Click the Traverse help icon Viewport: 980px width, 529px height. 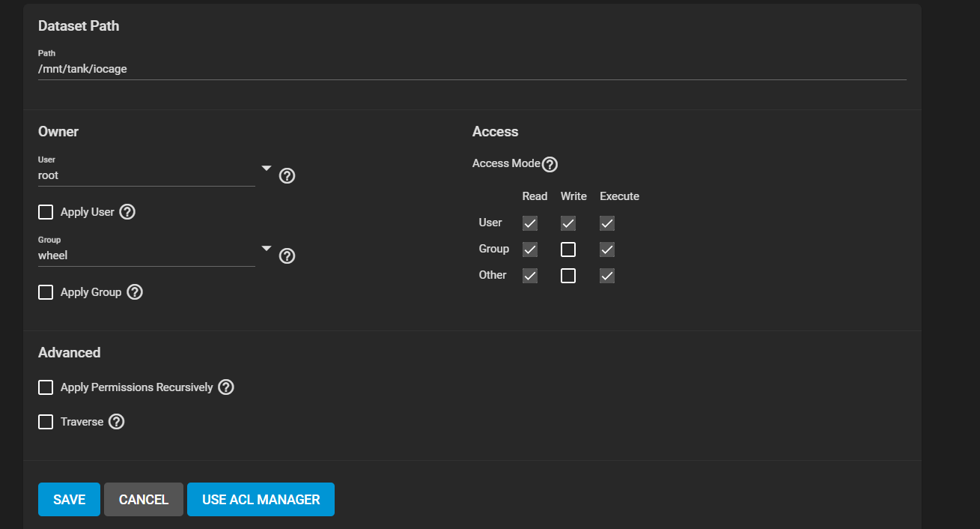pyautogui.click(x=116, y=422)
